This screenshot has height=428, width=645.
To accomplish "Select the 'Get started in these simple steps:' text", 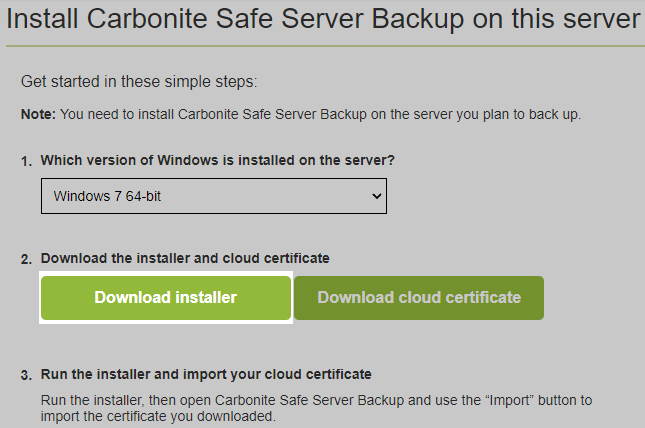I will point(139,81).
